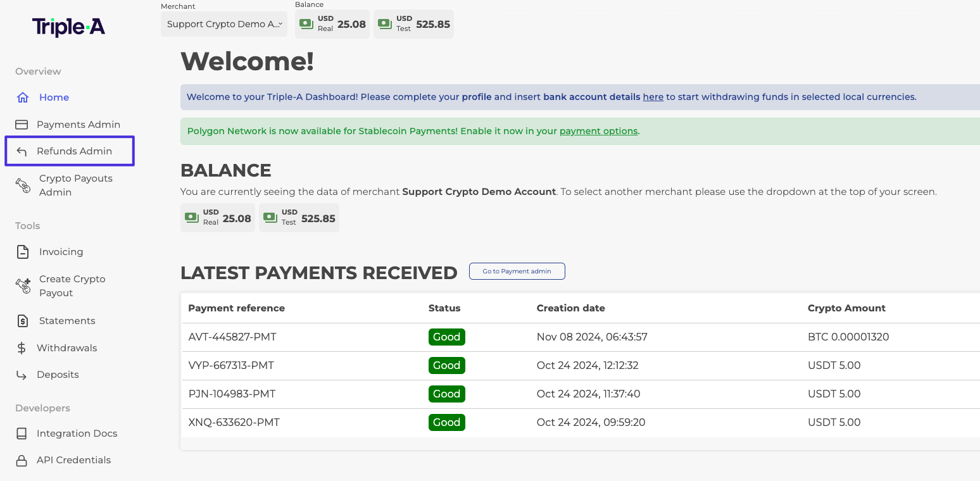
Task: Click the Go to Payment admin button
Action: click(517, 271)
